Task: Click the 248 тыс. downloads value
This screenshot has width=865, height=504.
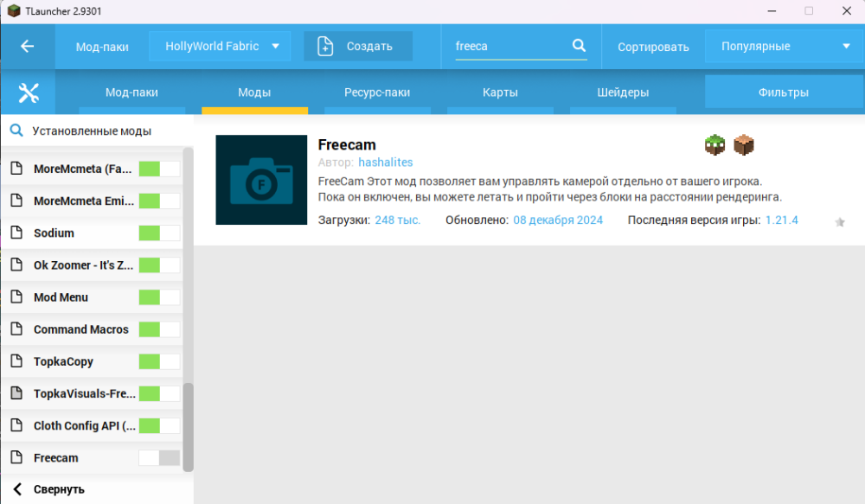Action: click(397, 220)
